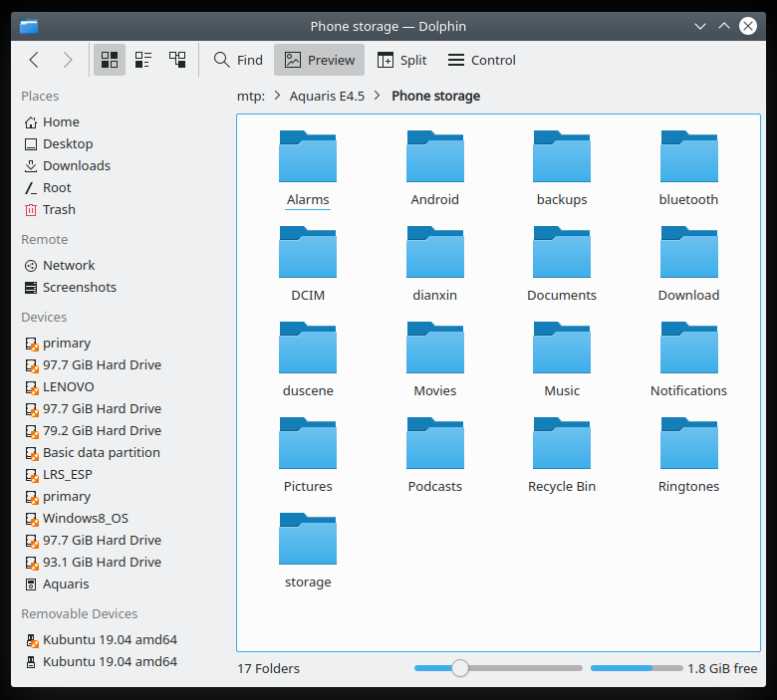Click the mtp: breadcrumb segment
This screenshot has width=777, height=700.
pyautogui.click(x=250, y=96)
